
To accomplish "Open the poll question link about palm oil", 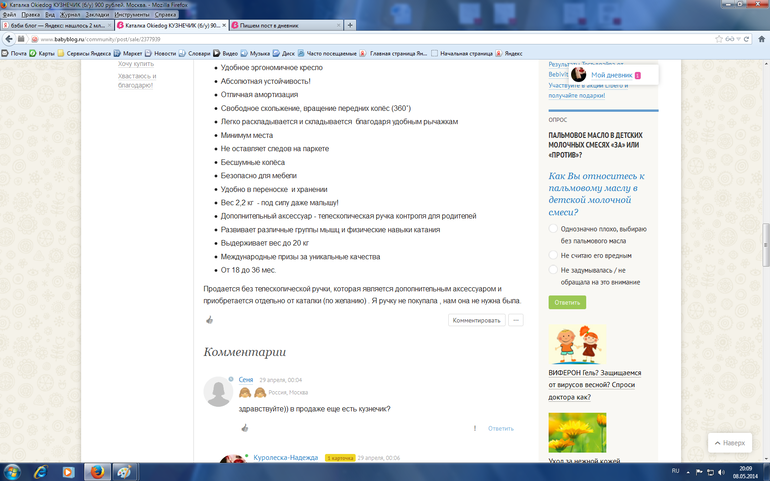I will pos(596,194).
